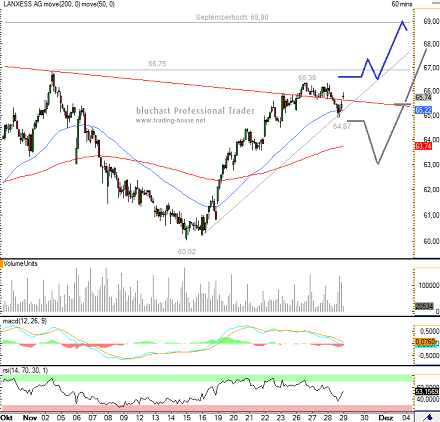Click the "68,00" price axis label
This screenshot has width=440, height=422.
431,44
